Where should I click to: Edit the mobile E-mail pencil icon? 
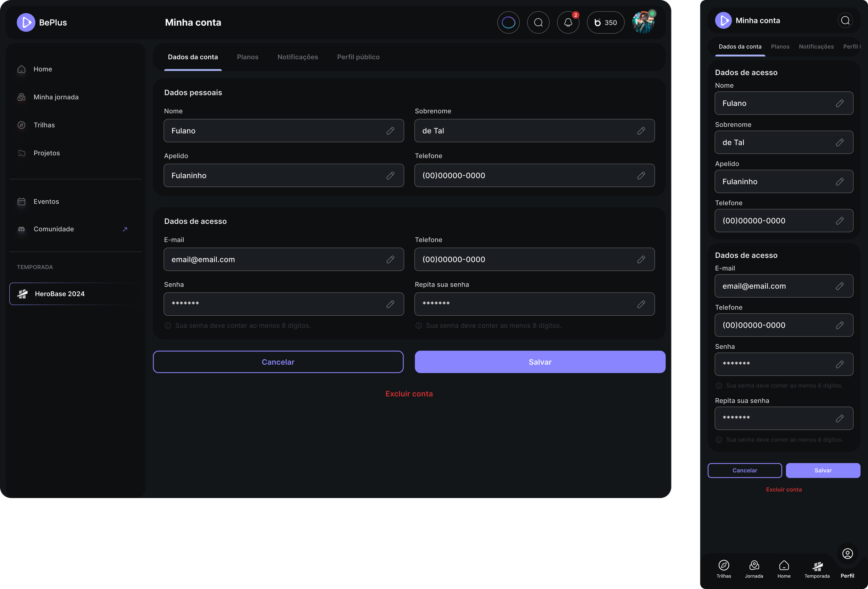(840, 286)
